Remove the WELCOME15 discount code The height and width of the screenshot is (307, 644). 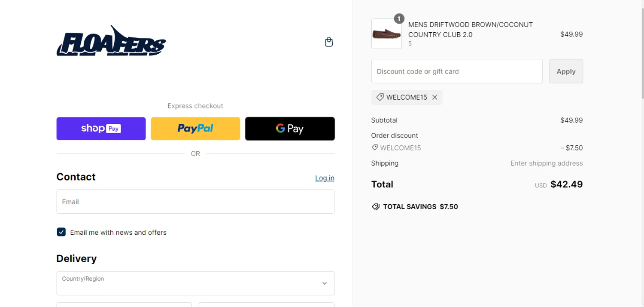435,97
